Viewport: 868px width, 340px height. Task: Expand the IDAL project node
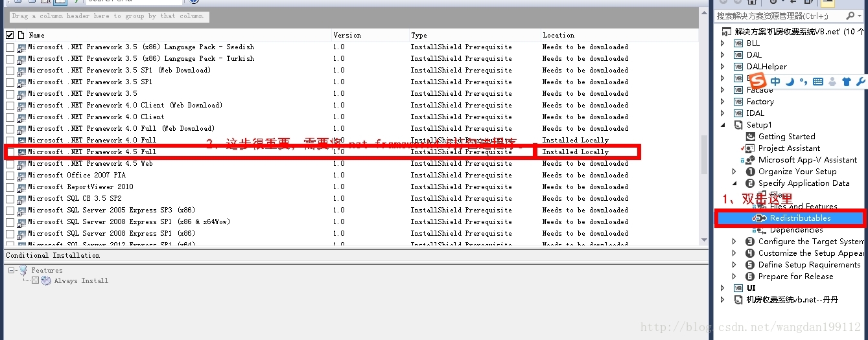click(x=723, y=113)
